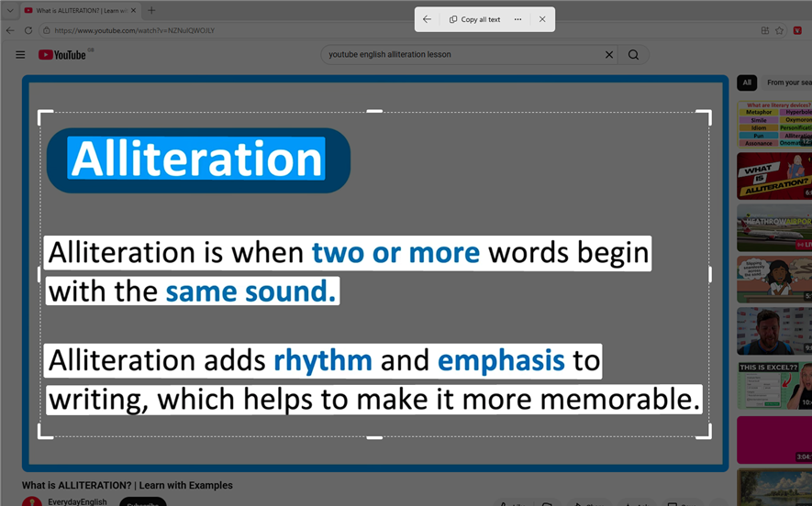Open a new browser tab

tap(151, 10)
